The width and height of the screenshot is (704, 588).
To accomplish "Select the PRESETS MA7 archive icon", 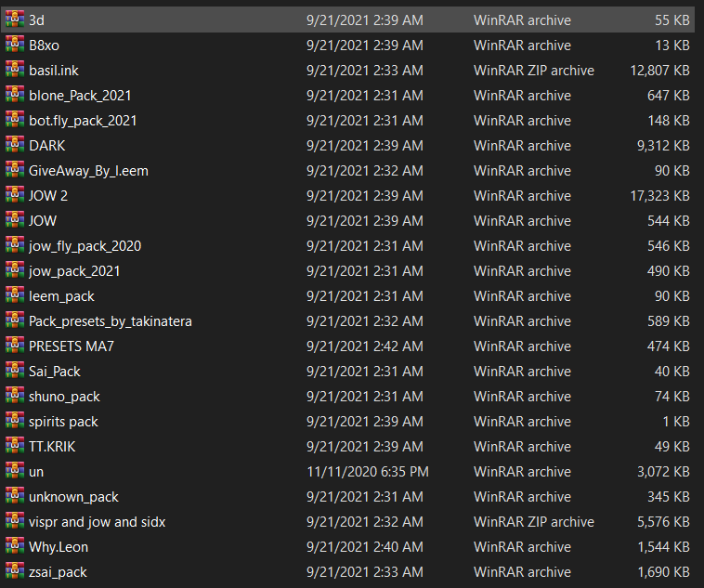I will point(15,346).
